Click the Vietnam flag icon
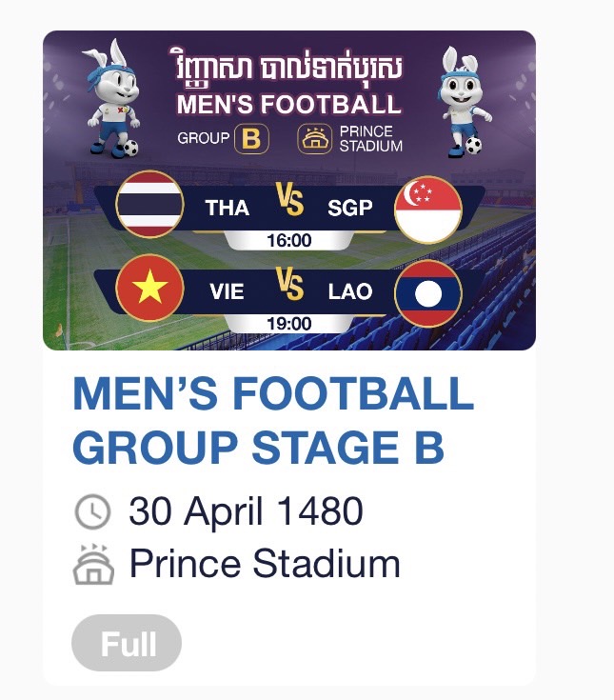 149,288
